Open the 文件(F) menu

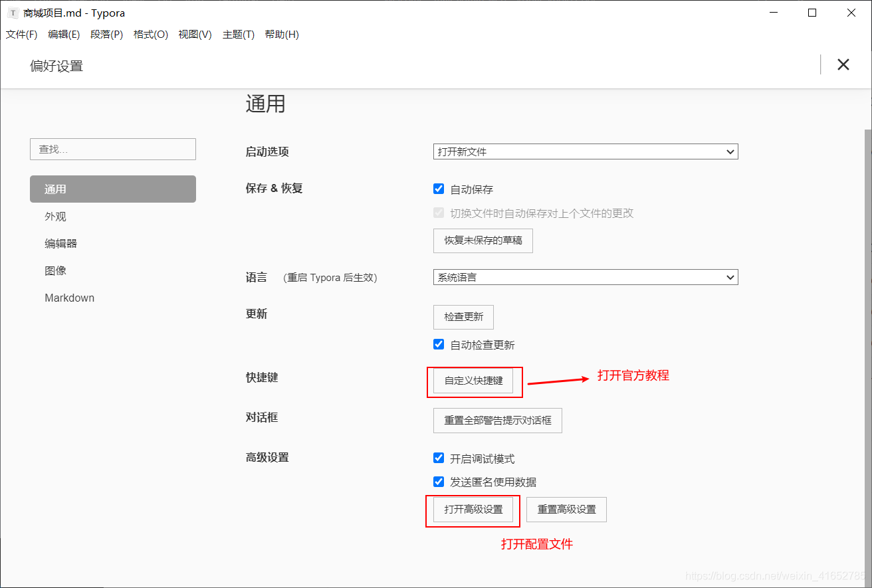point(21,35)
